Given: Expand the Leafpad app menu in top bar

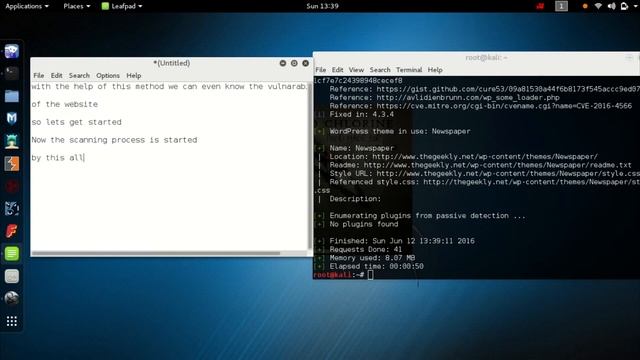Looking at the screenshot, I should point(122,6).
